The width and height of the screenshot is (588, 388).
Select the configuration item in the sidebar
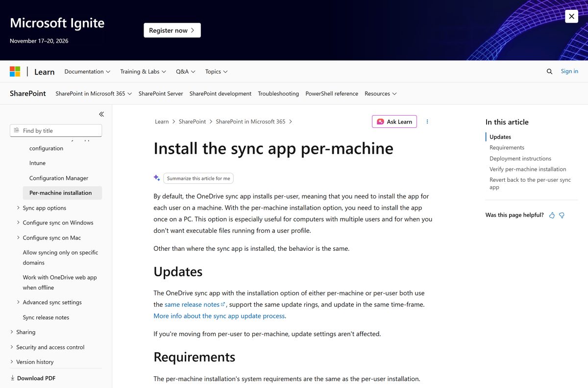46,148
